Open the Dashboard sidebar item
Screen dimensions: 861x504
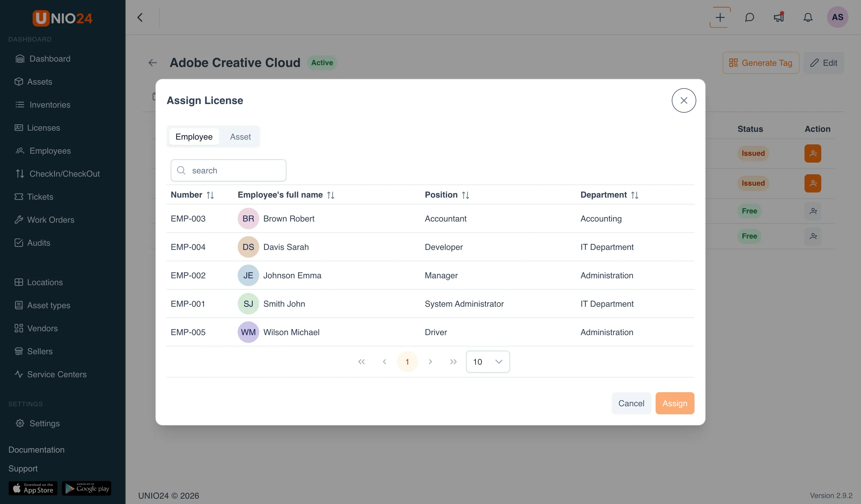pos(43,59)
